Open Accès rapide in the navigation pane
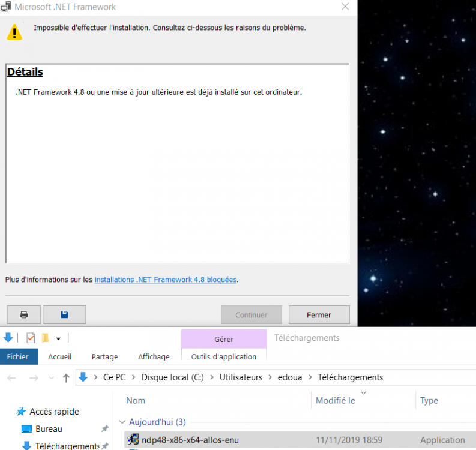 tap(55, 412)
